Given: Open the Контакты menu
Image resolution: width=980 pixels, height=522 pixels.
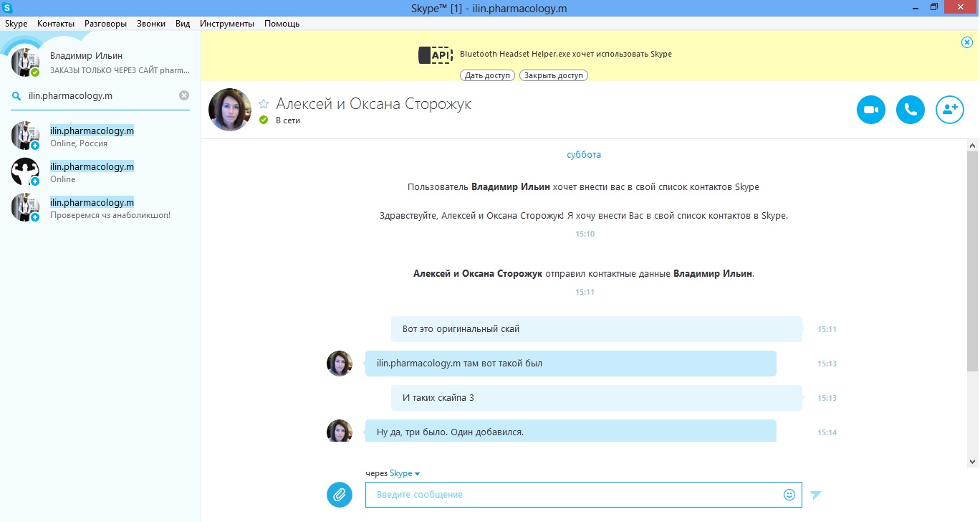Looking at the screenshot, I should [x=56, y=24].
